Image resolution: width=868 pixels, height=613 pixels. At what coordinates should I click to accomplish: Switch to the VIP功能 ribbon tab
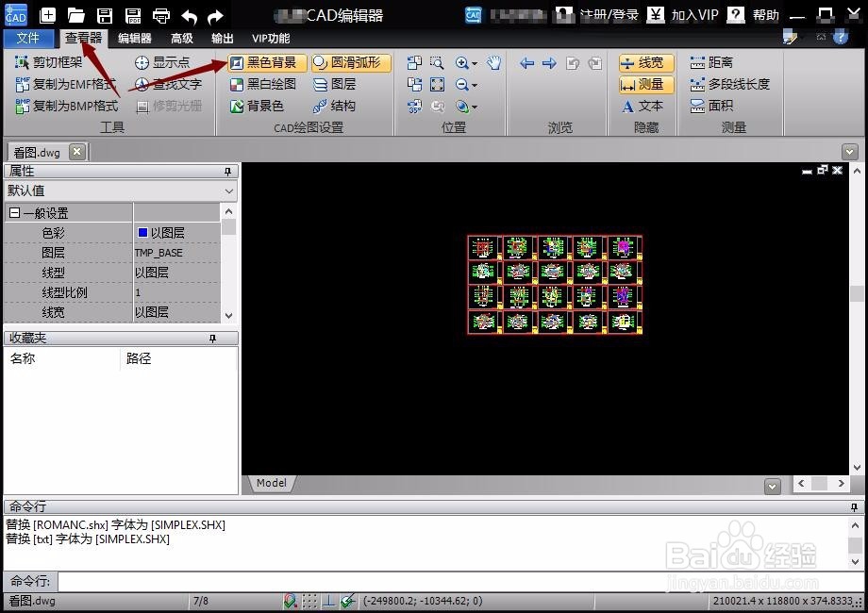271,38
